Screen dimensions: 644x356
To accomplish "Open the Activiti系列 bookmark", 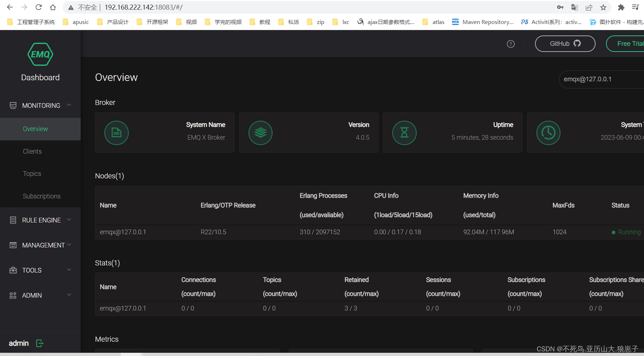I will coord(551,22).
